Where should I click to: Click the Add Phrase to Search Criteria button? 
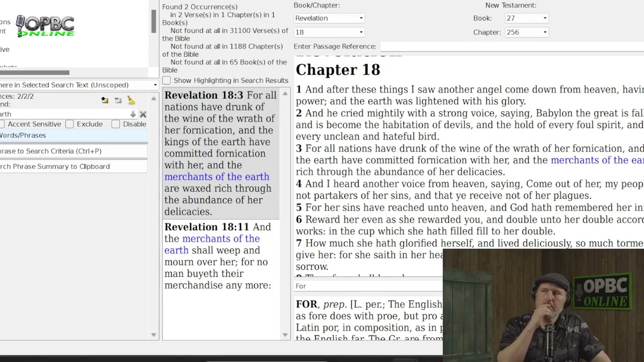tap(73, 151)
